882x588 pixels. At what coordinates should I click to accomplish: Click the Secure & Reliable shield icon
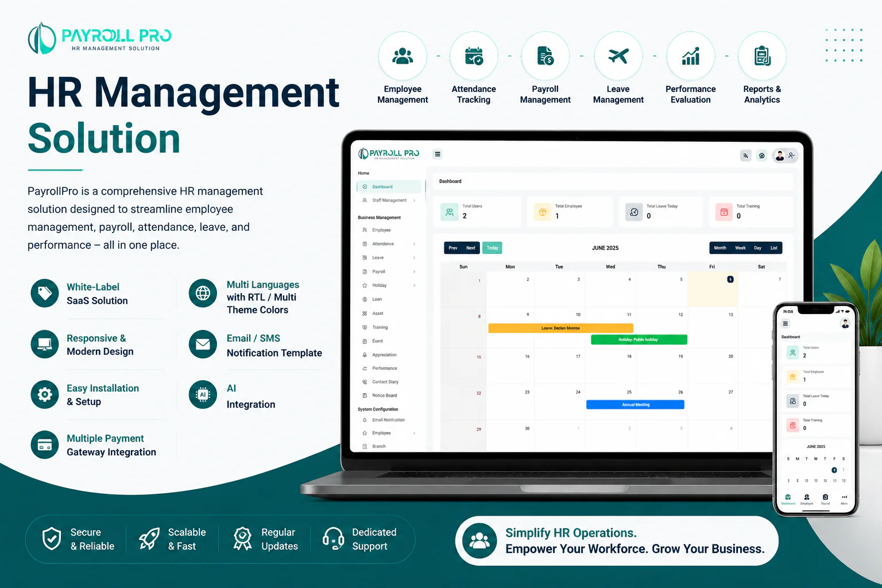[x=52, y=539]
